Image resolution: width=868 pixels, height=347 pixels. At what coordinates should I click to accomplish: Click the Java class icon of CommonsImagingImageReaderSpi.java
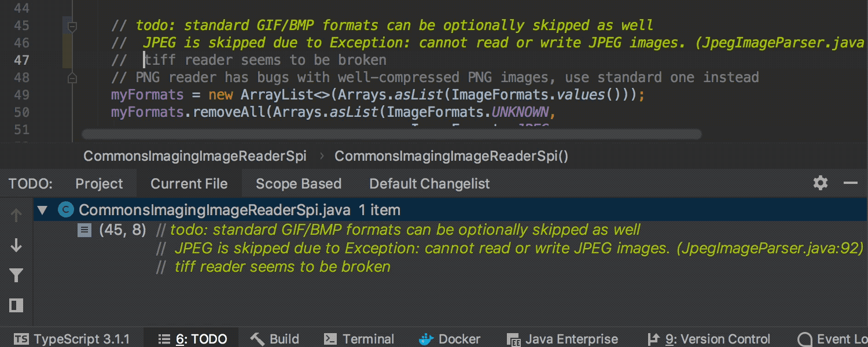[66, 210]
